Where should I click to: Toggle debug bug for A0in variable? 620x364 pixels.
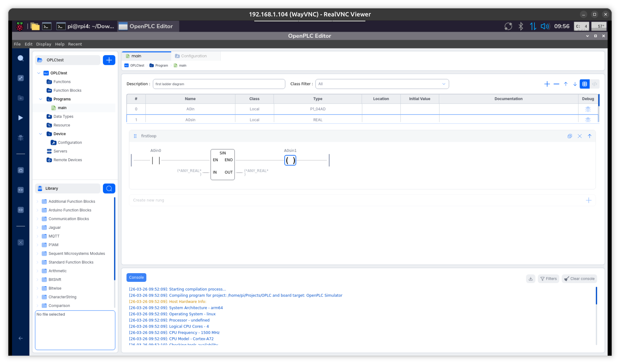[x=588, y=109]
